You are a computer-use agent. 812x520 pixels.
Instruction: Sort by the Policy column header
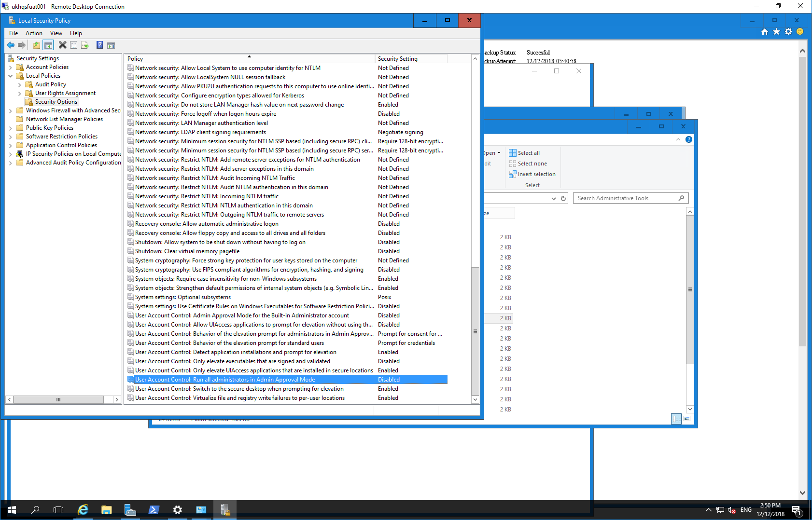pyautogui.click(x=250, y=58)
